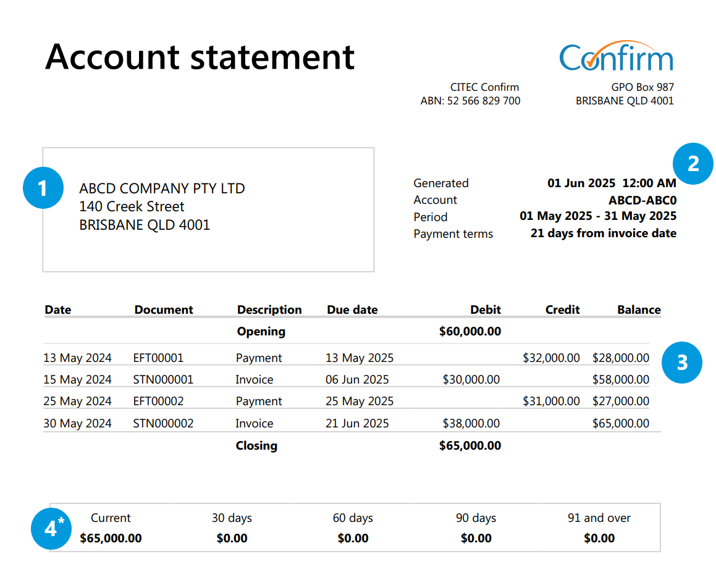
Task: Select 'ABCD COMPANY PTY LTD' customer name
Action: pyautogui.click(x=162, y=188)
